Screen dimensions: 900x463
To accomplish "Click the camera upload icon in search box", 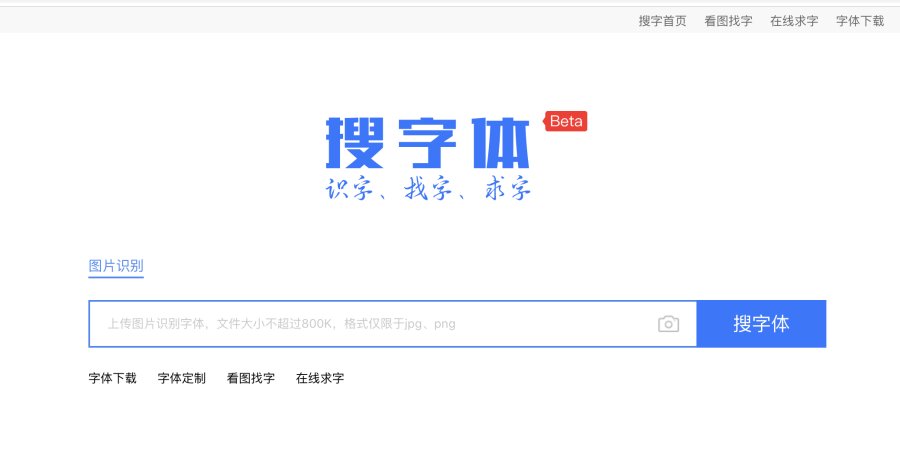I will coord(668,324).
